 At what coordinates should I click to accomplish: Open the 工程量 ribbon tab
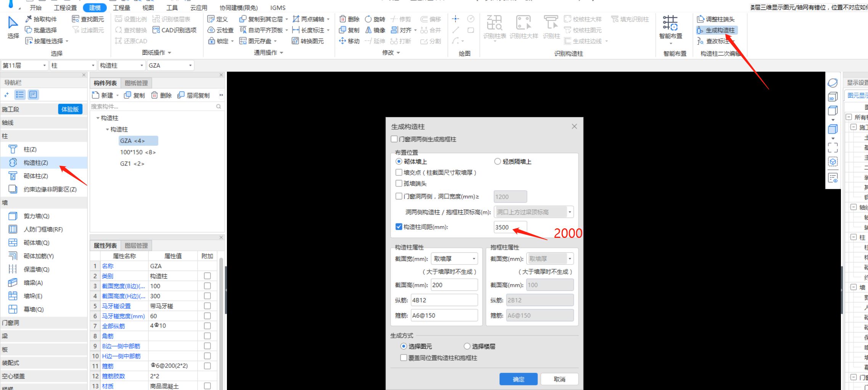(x=122, y=8)
